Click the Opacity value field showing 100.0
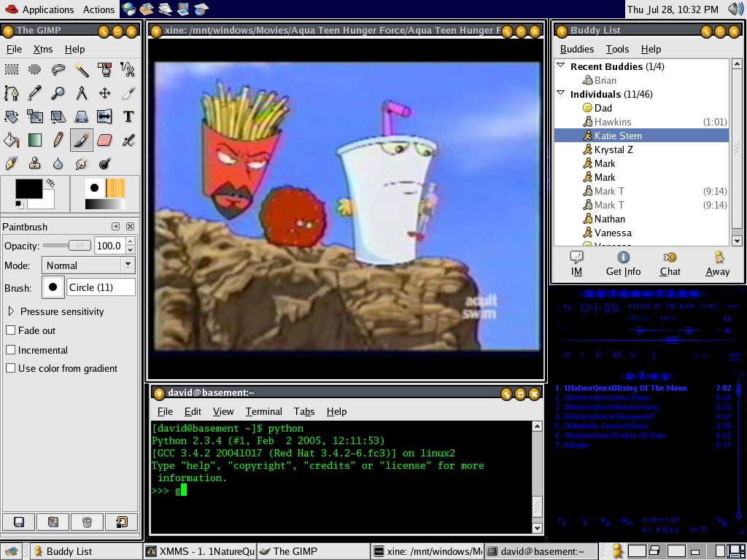 [x=109, y=246]
